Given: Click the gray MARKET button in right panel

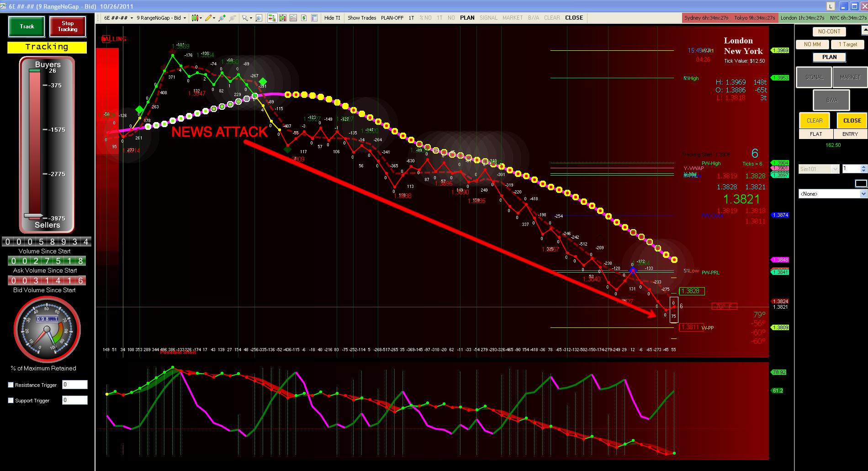Looking at the screenshot, I should click(x=850, y=77).
